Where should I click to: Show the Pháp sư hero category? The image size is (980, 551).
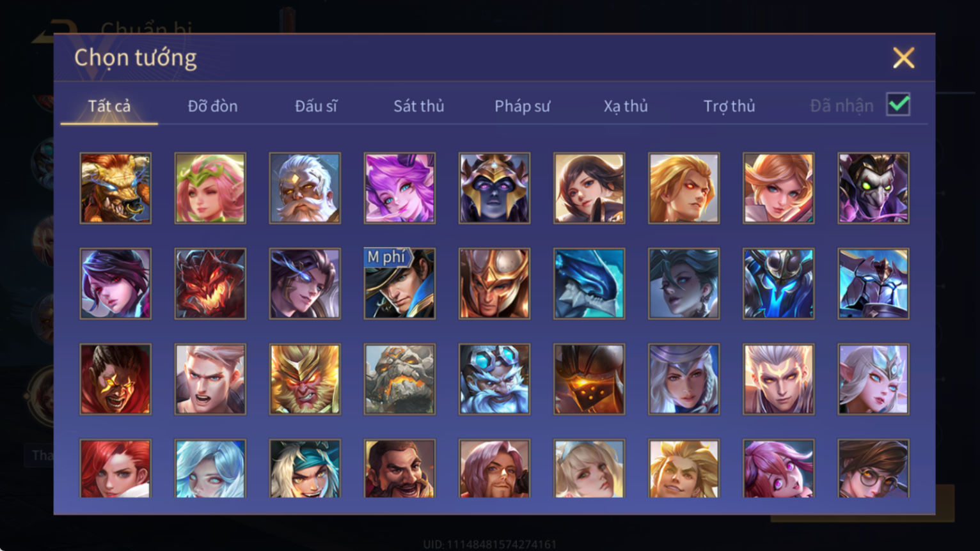pyautogui.click(x=522, y=106)
